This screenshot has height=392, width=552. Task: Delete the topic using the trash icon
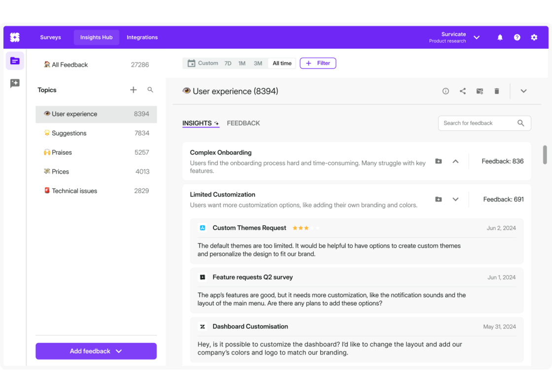[x=496, y=91]
